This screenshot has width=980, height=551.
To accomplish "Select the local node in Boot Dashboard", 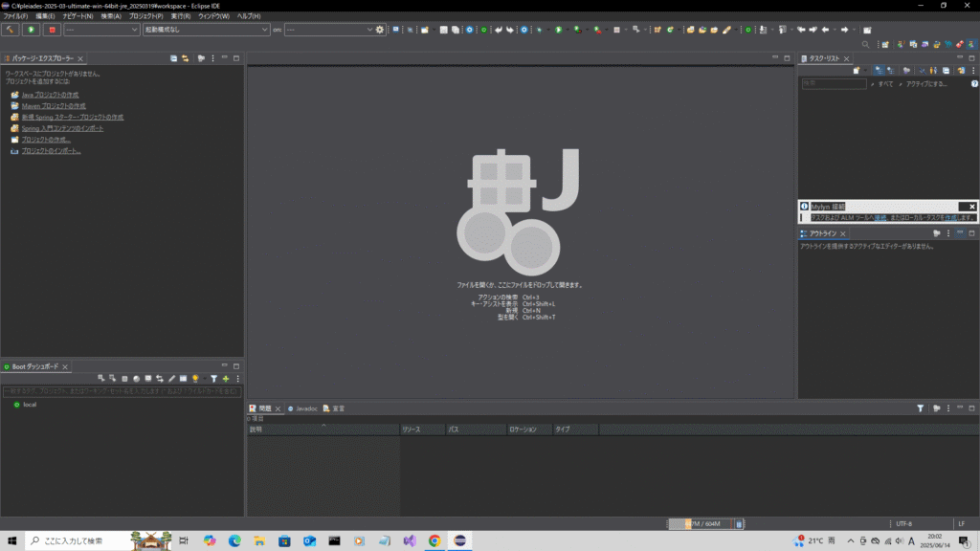I will point(30,405).
